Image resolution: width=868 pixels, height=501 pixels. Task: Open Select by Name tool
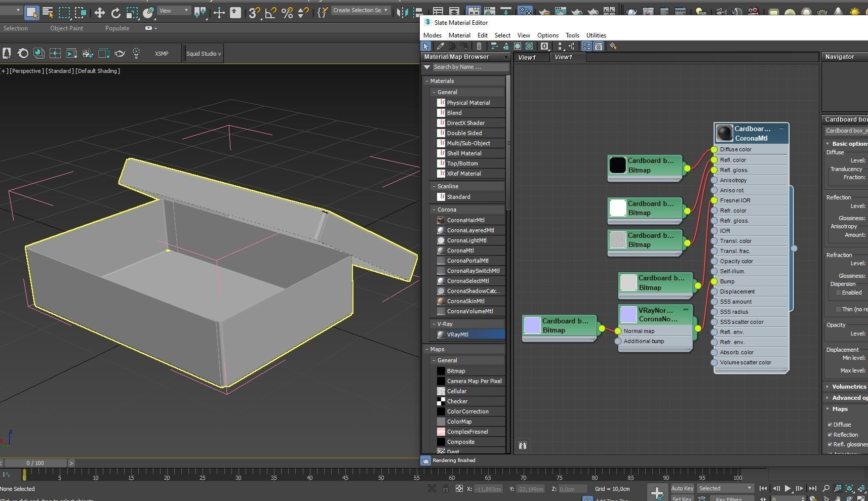pyautogui.click(x=48, y=13)
